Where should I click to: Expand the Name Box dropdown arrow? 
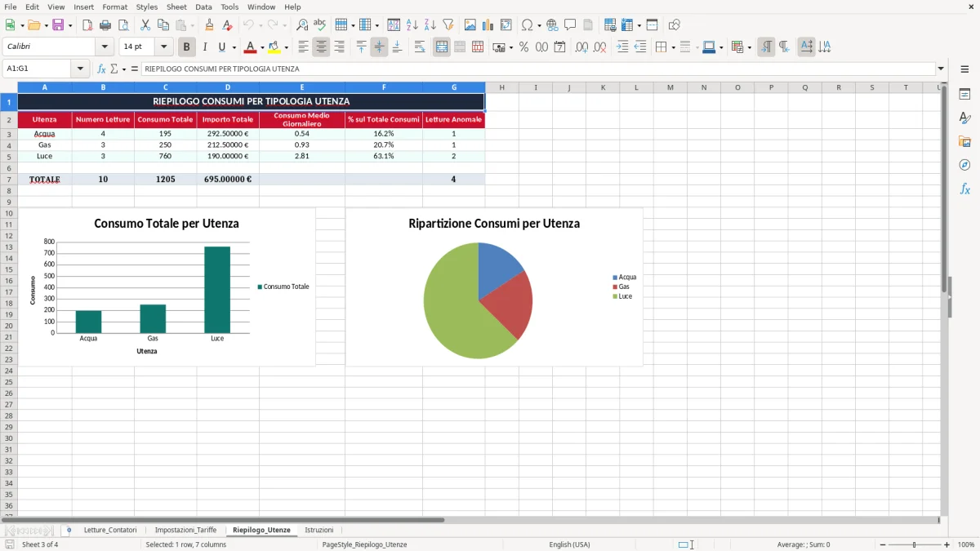[x=80, y=69]
